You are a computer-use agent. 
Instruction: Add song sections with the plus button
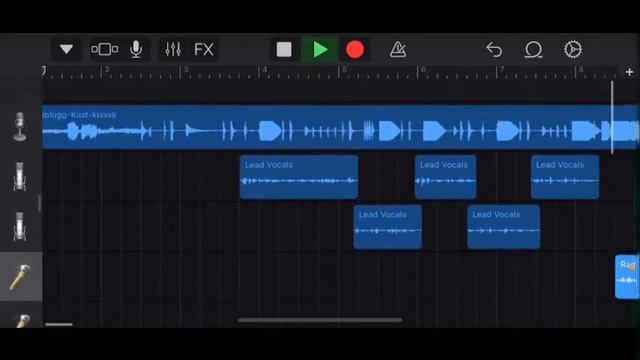[629, 72]
